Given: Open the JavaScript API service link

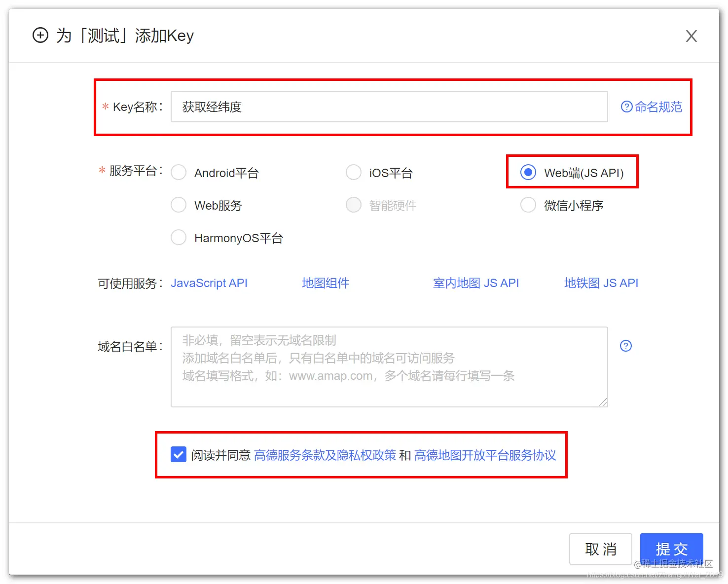Looking at the screenshot, I should pyautogui.click(x=209, y=283).
